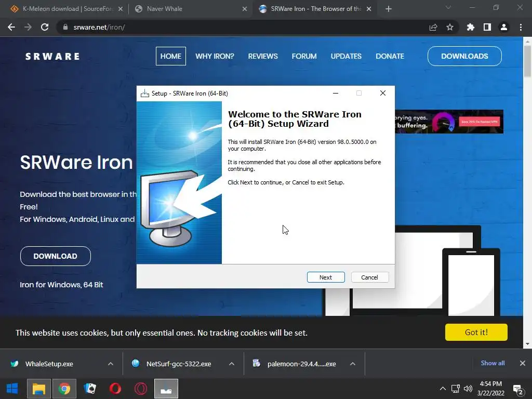This screenshot has height=399, width=532.
Task: Show all downloads
Action: [493, 363]
